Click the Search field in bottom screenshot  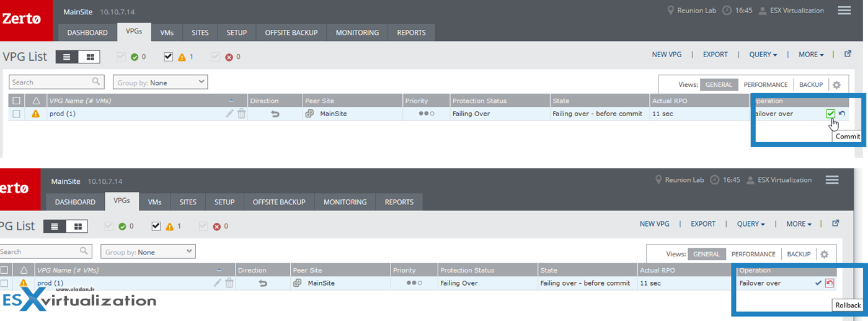click(46, 251)
